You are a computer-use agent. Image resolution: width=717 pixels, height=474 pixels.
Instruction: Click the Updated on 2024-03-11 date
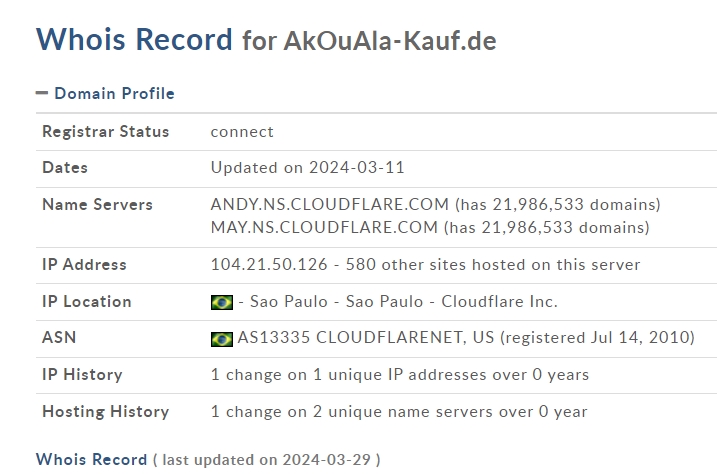tap(308, 167)
